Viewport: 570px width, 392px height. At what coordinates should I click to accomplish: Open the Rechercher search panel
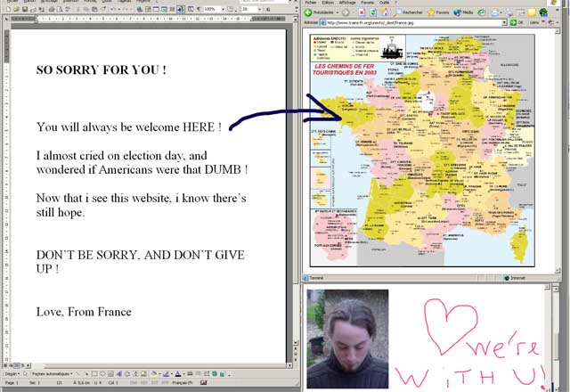pos(407,12)
